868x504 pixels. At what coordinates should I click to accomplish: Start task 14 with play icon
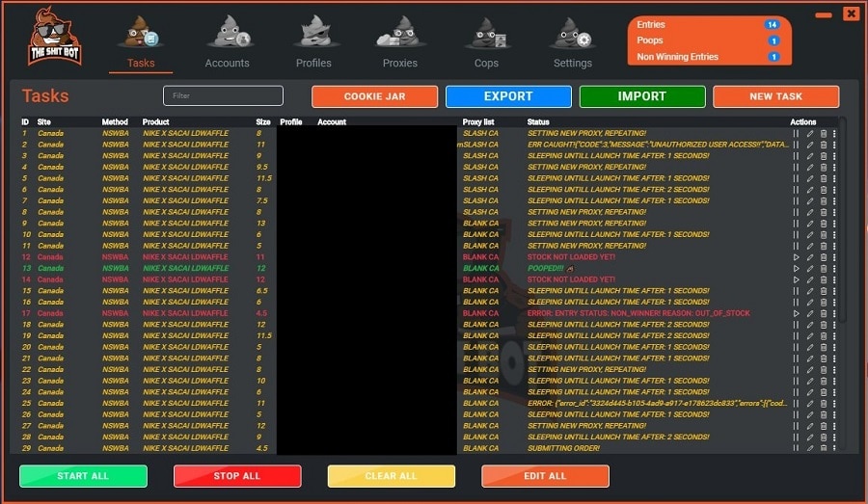[796, 279]
